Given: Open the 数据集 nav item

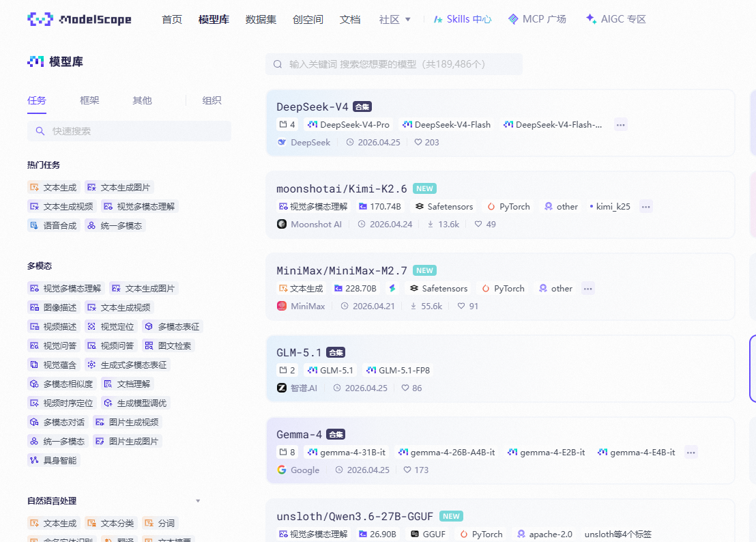Looking at the screenshot, I should [261, 19].
